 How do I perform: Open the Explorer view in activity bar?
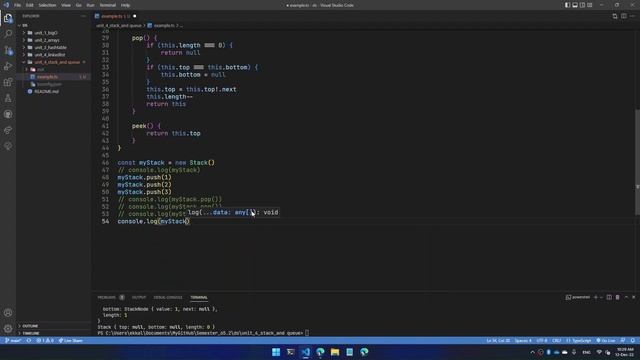8,18
